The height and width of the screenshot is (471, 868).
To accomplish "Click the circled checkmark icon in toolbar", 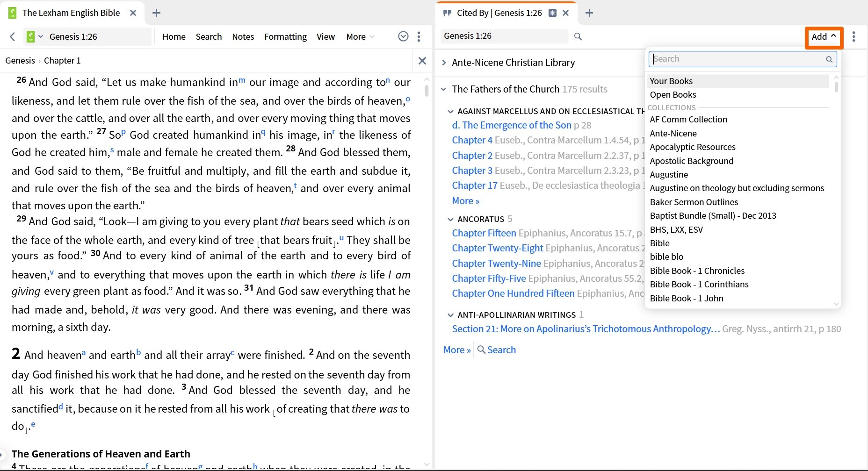I will click(x=403, y=36).
